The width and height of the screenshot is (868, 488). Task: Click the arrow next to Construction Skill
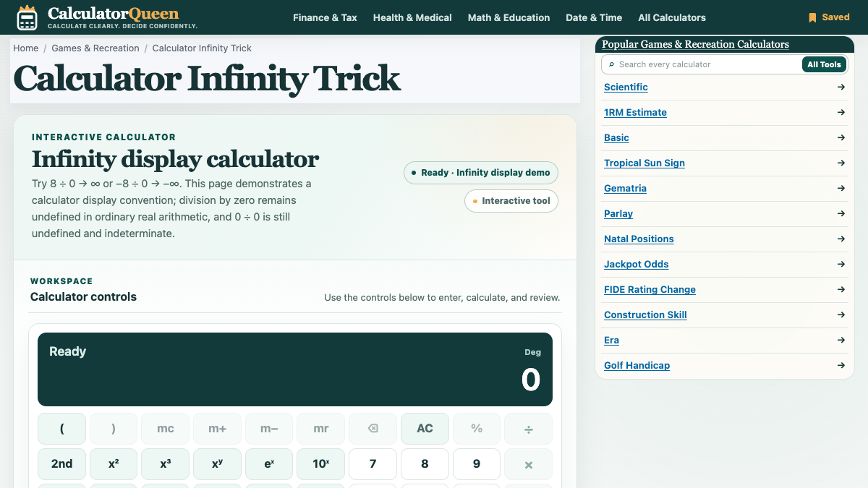coord(841,314)
